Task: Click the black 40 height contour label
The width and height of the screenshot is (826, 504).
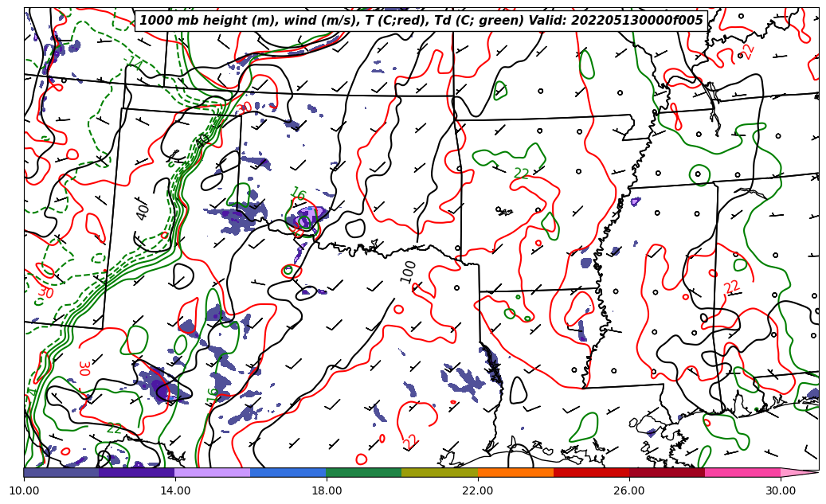Action: [x=143, y=211]
